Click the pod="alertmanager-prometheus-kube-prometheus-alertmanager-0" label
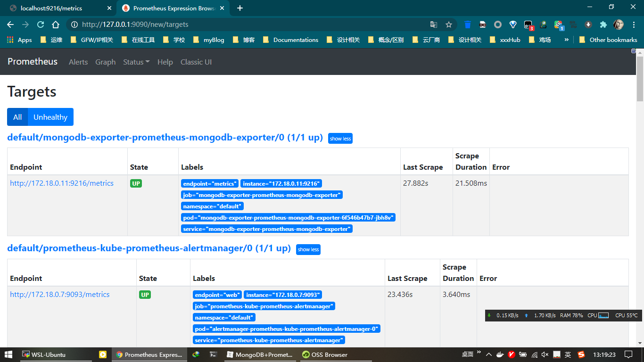 [x=287, y=329]
